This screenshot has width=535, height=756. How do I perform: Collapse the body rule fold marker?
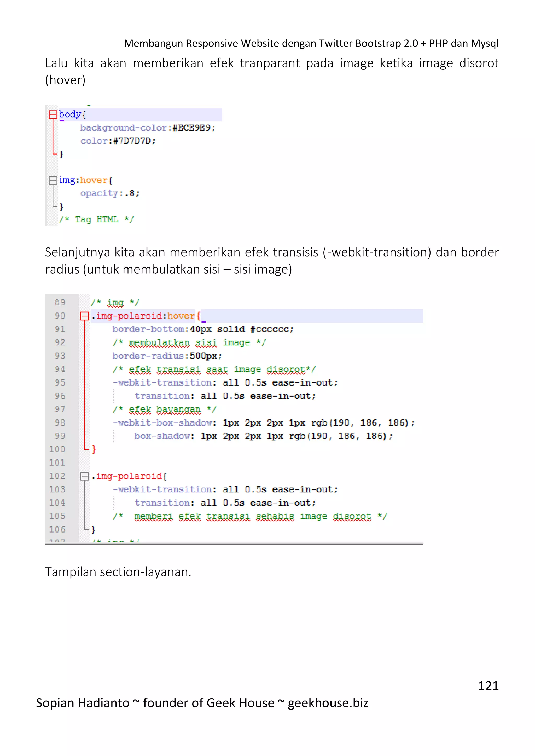(x=53, y=115)
